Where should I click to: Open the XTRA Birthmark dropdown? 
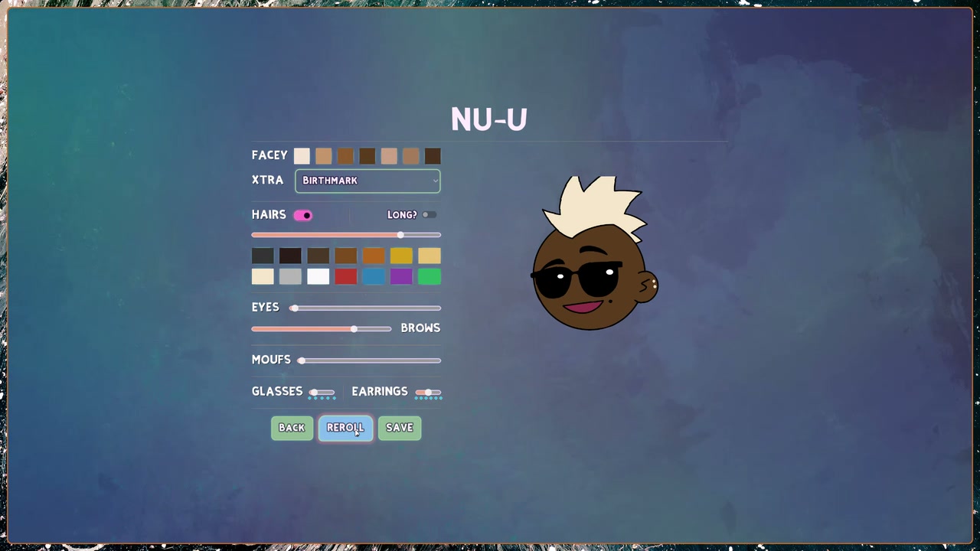click(367, 181)
